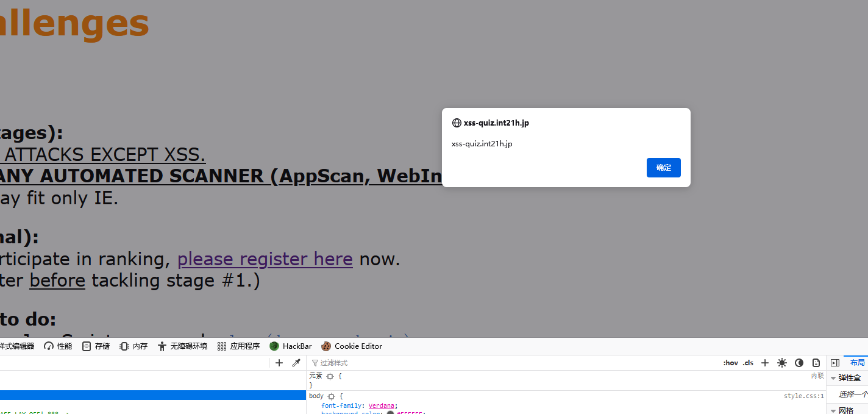Collapse the 弹性盒 (Flexbox) section
The height and width of the screenshot is (414, 868).
tap(833, 378)
